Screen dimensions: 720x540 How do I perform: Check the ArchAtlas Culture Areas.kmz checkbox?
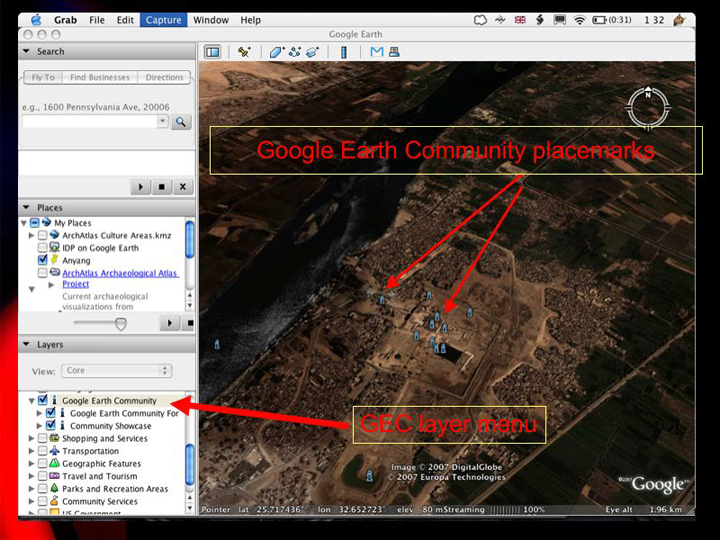pos(43,235)
